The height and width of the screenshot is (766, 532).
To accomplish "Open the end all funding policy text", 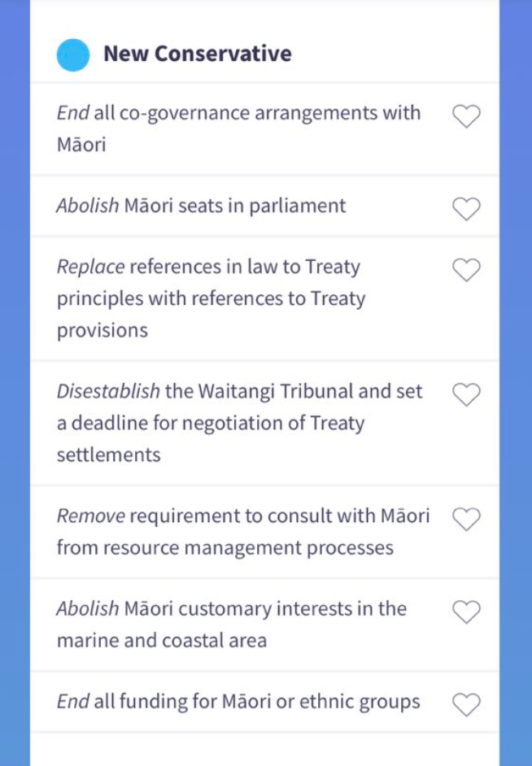I will (x=238, y=701).
